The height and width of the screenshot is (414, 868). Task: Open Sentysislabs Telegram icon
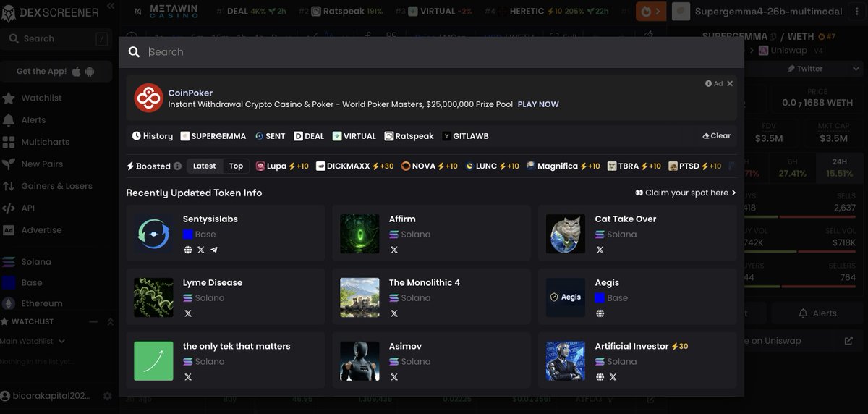(x=214, y=250)
